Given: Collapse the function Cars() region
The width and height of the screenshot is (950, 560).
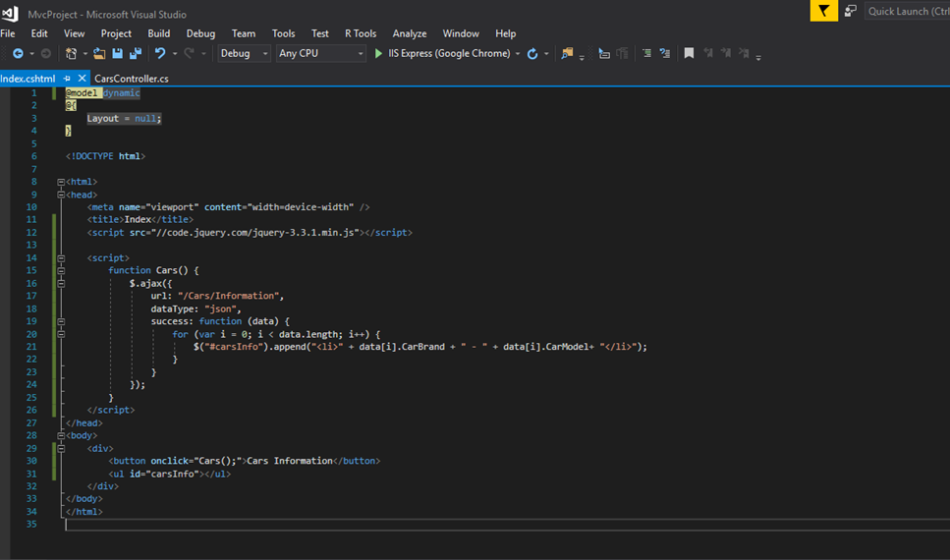Looking at the screenshot, I should click(61, 270).
